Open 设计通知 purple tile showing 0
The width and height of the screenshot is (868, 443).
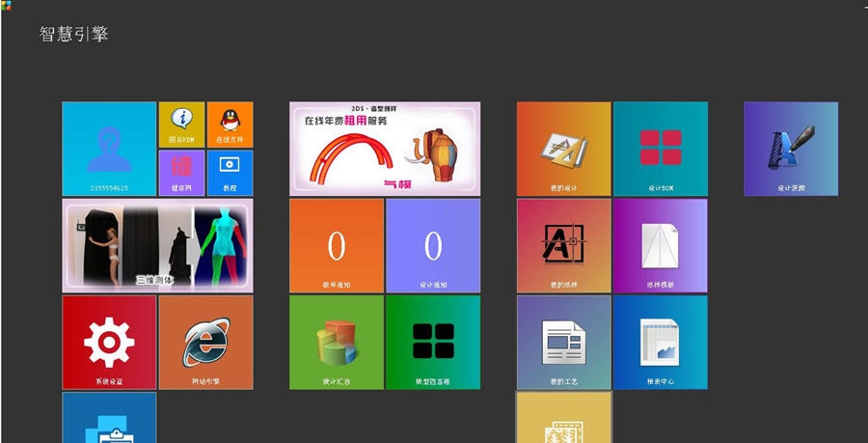click(x=433, y=245)
